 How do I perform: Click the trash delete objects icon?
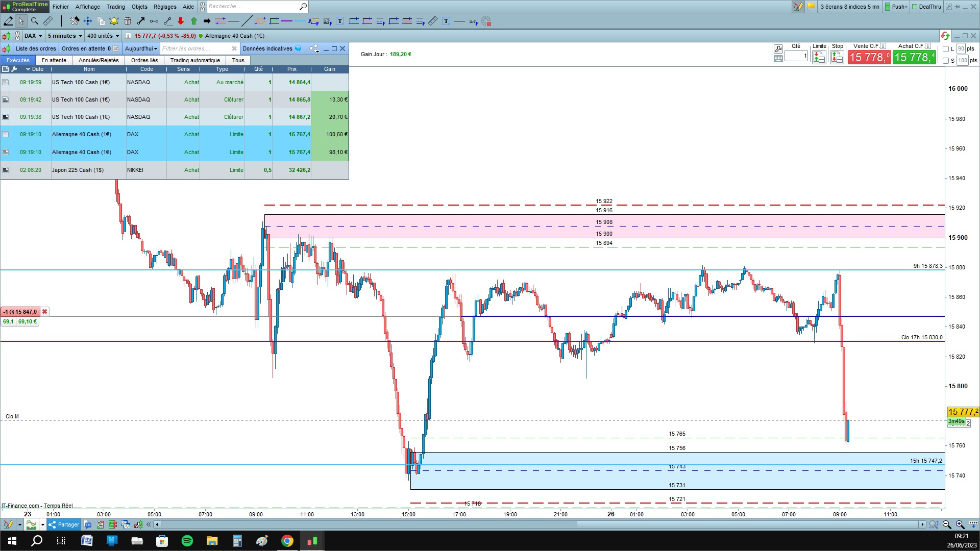coord(128,21)
